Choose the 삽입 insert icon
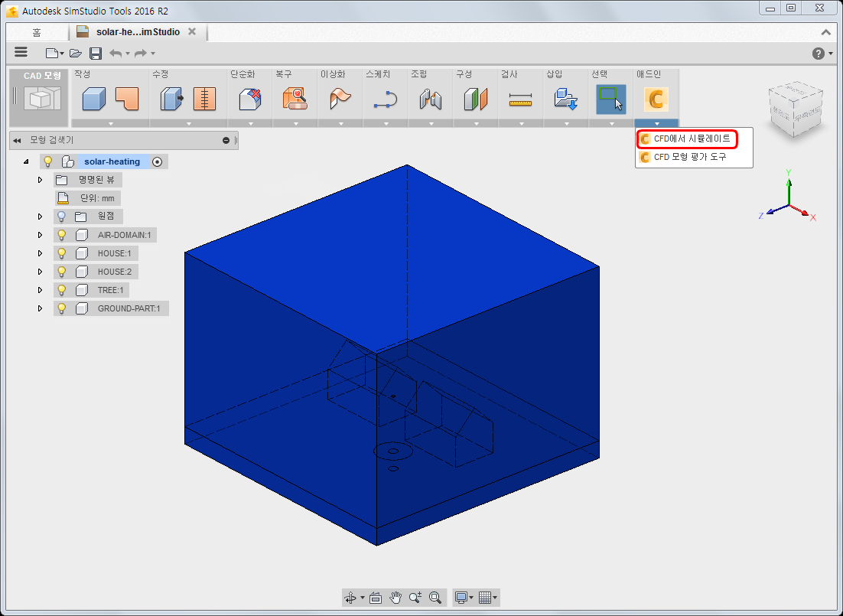 tap(565, 99)
